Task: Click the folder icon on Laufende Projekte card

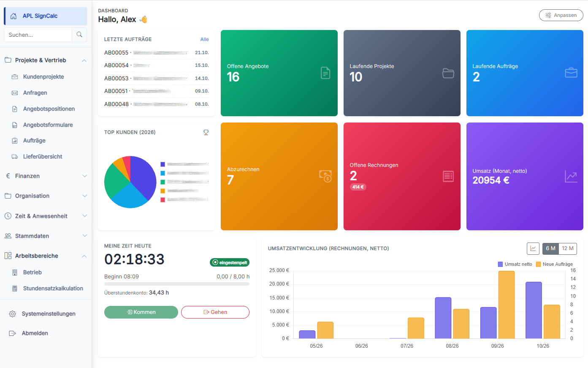Action: [x=448, y=73]
